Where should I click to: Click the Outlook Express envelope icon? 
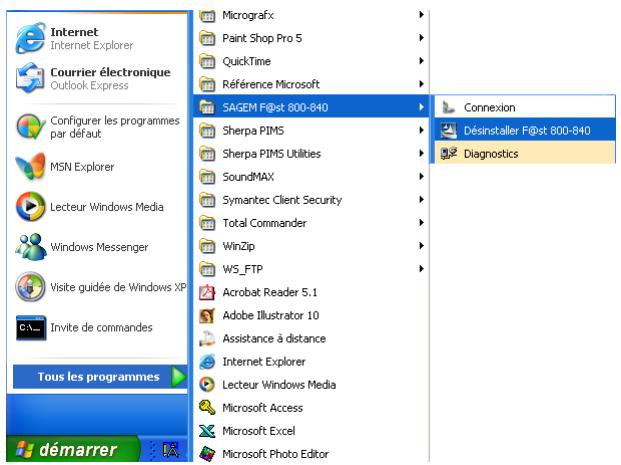(30, 78)
